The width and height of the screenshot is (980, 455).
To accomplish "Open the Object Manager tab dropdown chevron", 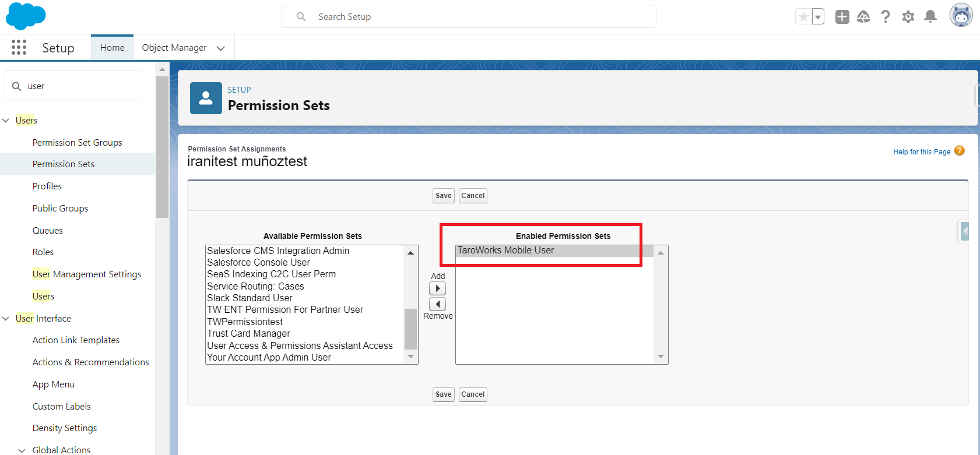I will 220,48.
